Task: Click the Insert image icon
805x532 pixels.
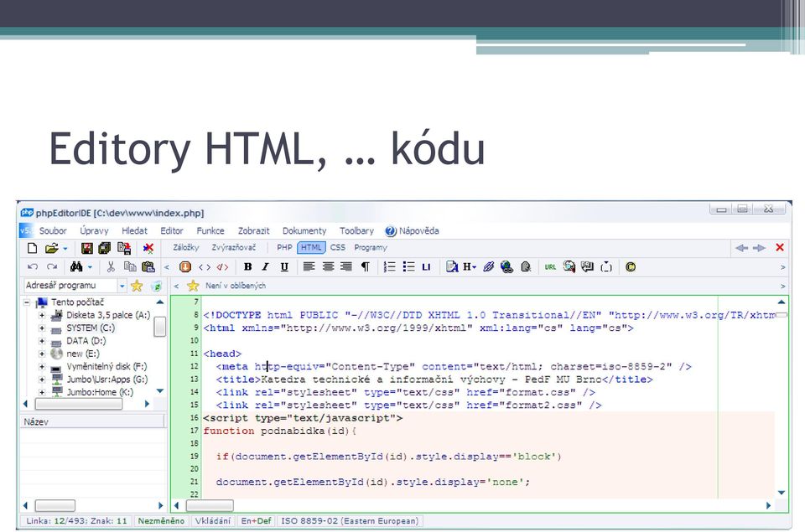Action: pyautogui.click(x=569, y=266)
